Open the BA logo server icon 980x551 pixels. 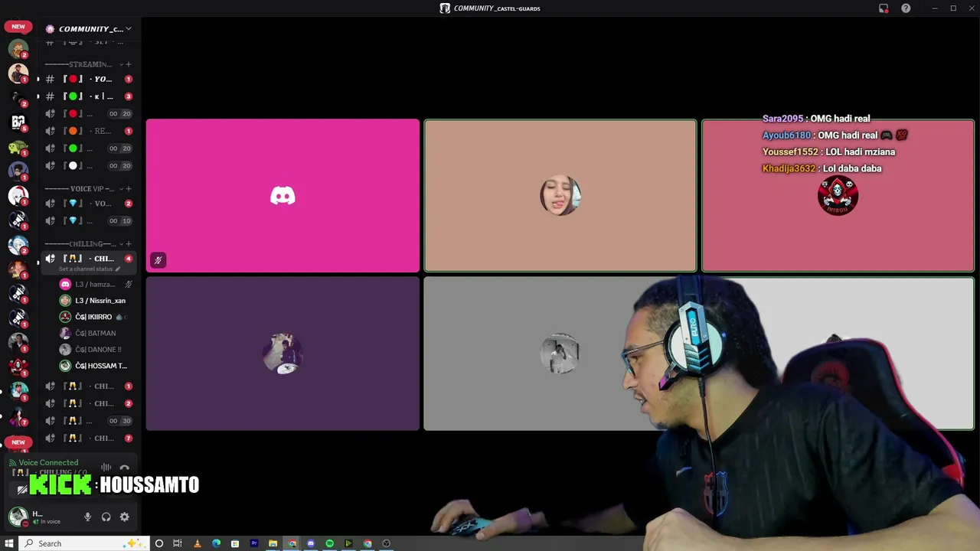(x=18, y=122)
